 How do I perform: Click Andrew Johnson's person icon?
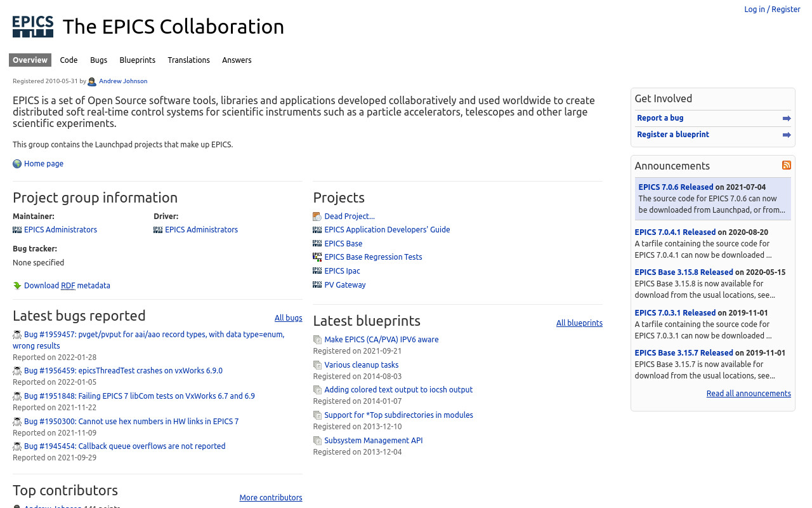coord(92,81)
